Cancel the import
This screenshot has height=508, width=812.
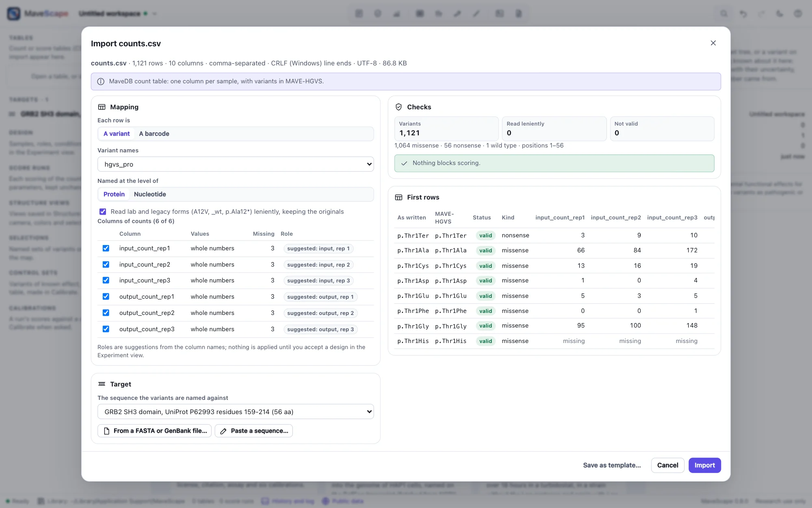point(667,465)
